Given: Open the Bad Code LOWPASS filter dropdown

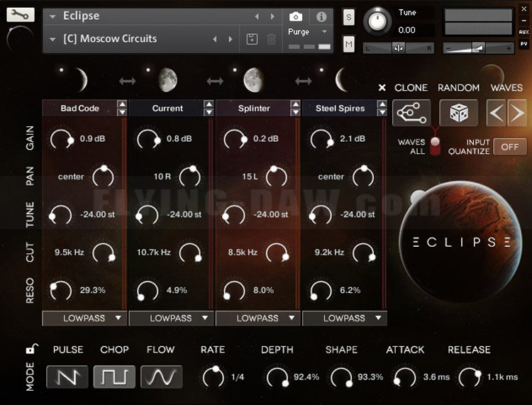Looking at the screenshot, I should pyautogui.click(x=84, y=318).
